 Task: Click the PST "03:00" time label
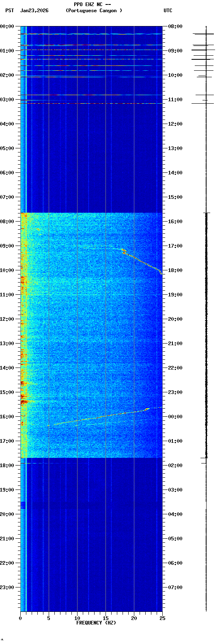(x=7, y=99)
